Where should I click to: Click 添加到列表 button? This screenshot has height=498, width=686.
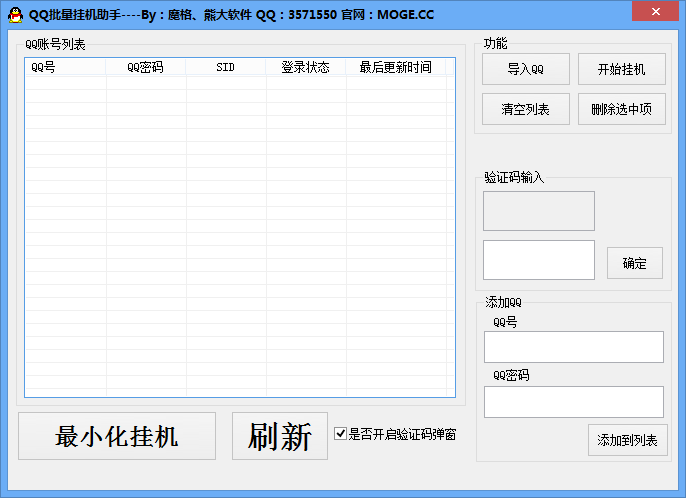click(x=627, y=440)
